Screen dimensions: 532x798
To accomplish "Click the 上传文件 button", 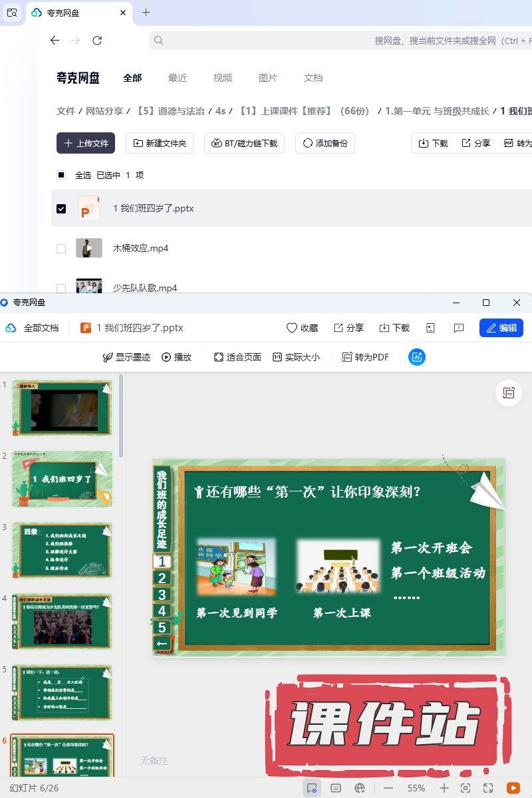I will pos(86,143).
